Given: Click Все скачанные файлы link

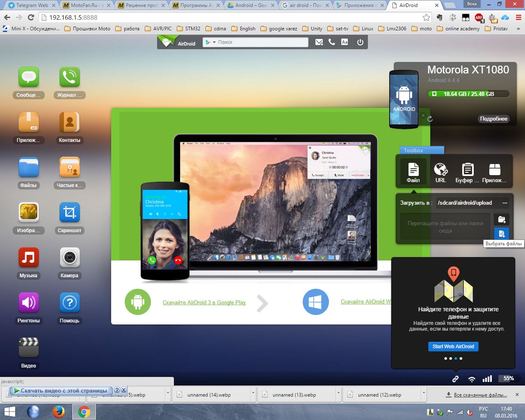Looking at the screenshot, I should (480, 395).
